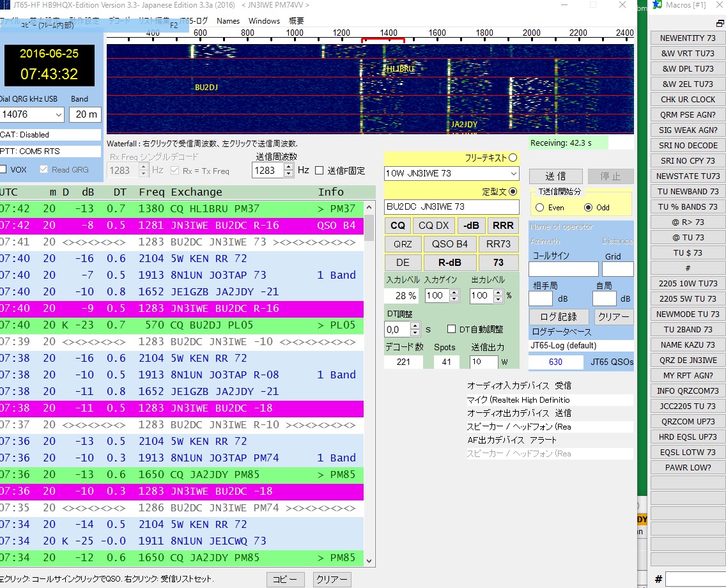Select 07:40 row 8N1UN JO3TAP 73

point(181,275)
